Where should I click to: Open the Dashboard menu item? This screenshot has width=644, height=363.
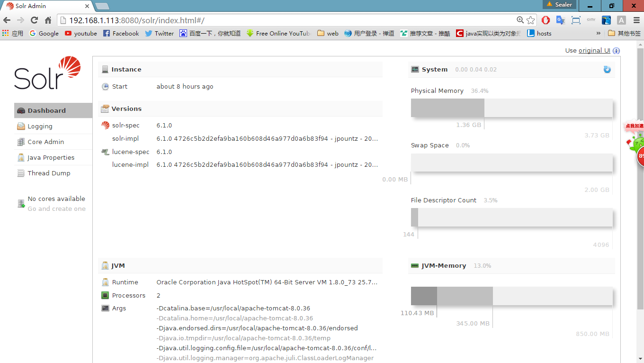53,110
